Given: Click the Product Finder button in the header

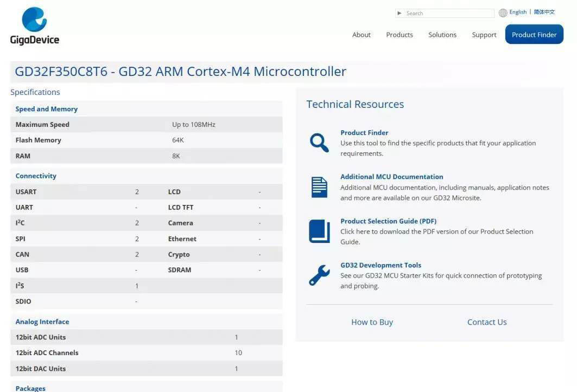Looking at the screenshot, I should pos(534,34).
